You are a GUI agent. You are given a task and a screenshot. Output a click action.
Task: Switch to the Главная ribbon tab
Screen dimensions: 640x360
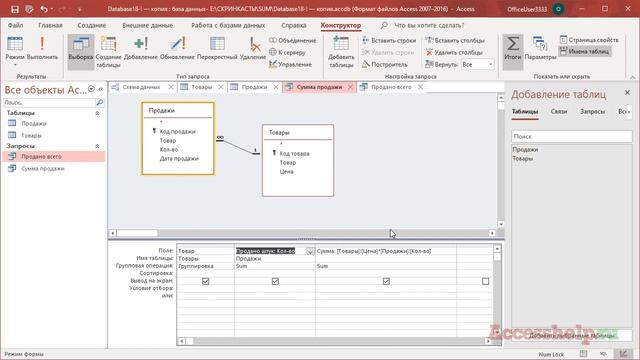point(50,25)
